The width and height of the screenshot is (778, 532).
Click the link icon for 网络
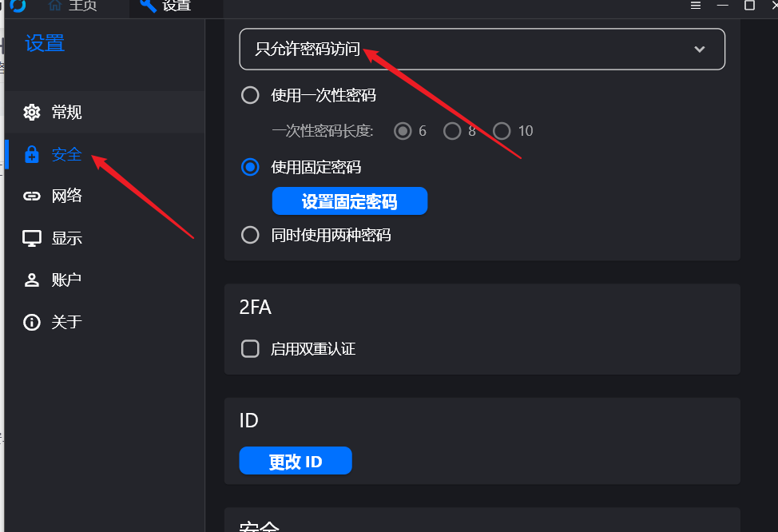pos(32,196)
